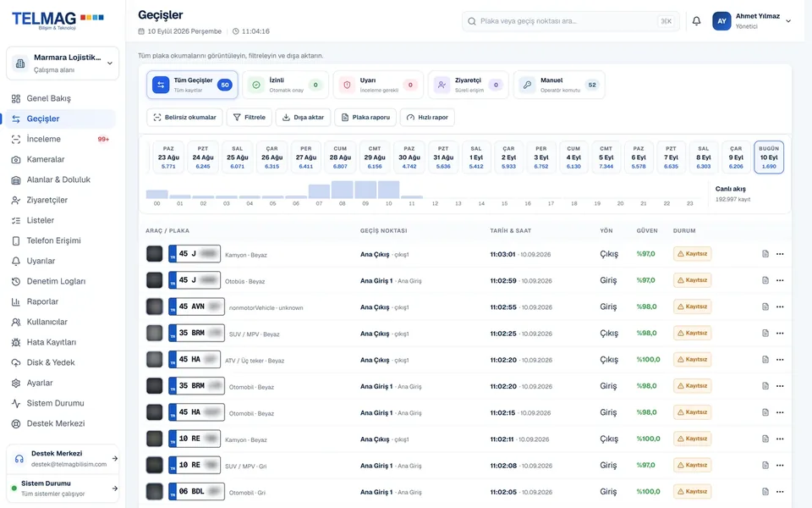
Task: Open the Filtrele filter button
Action: [x=250, y=117]
